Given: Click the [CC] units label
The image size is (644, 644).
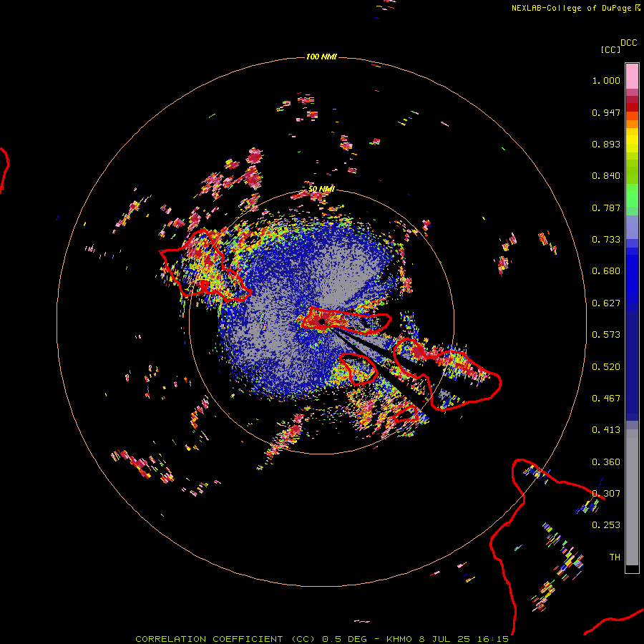Looking at the screenshot, I should [x=611, y=49].
